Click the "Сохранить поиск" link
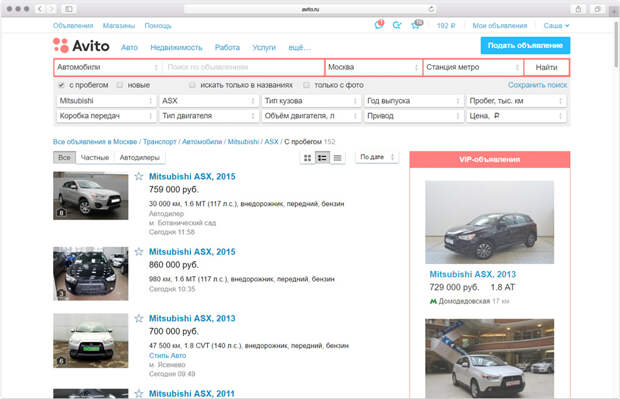Image resolution: width=620 pixels, height=399 pixels. 537,85
